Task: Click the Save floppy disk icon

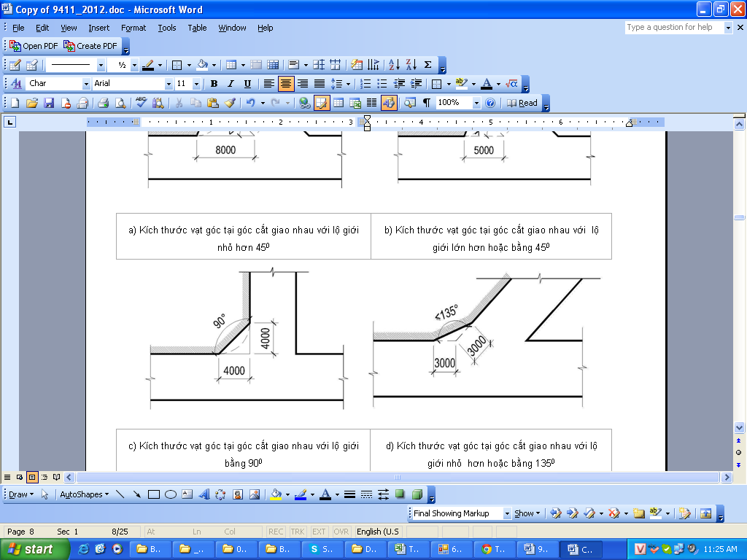Action: 49,103
